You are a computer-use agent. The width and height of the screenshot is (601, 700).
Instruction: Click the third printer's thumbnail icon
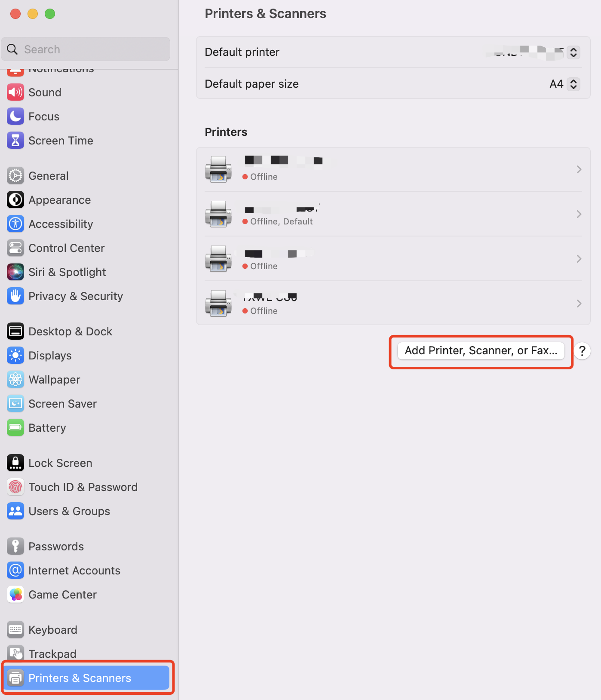(x=218, y=259)
